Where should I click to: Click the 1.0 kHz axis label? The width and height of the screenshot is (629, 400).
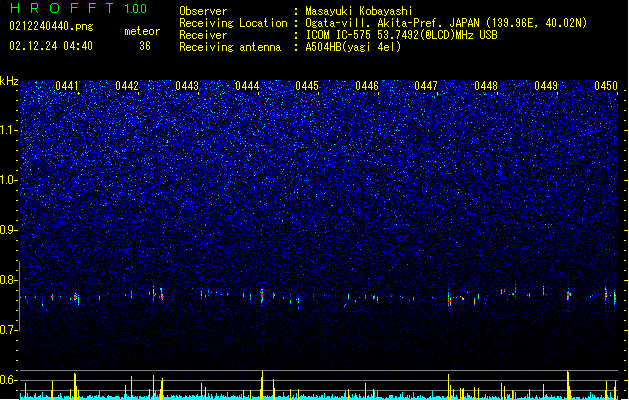tap(8, 180)
